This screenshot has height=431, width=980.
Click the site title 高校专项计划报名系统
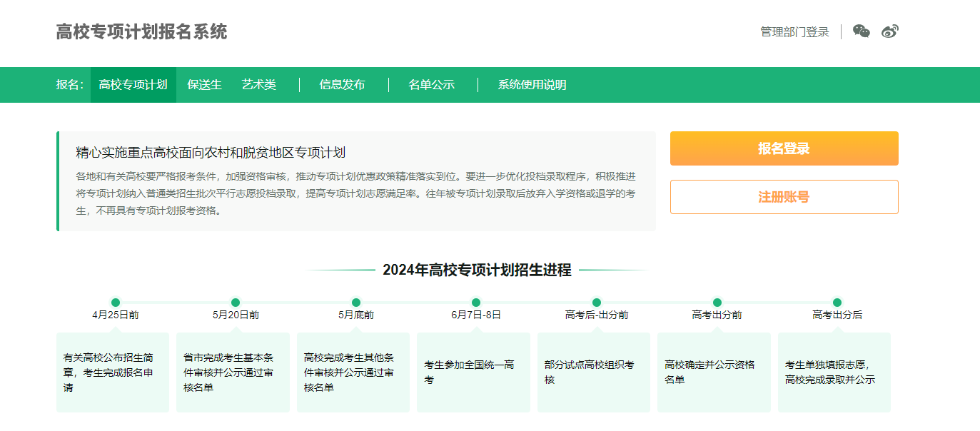tap(141, 32)
